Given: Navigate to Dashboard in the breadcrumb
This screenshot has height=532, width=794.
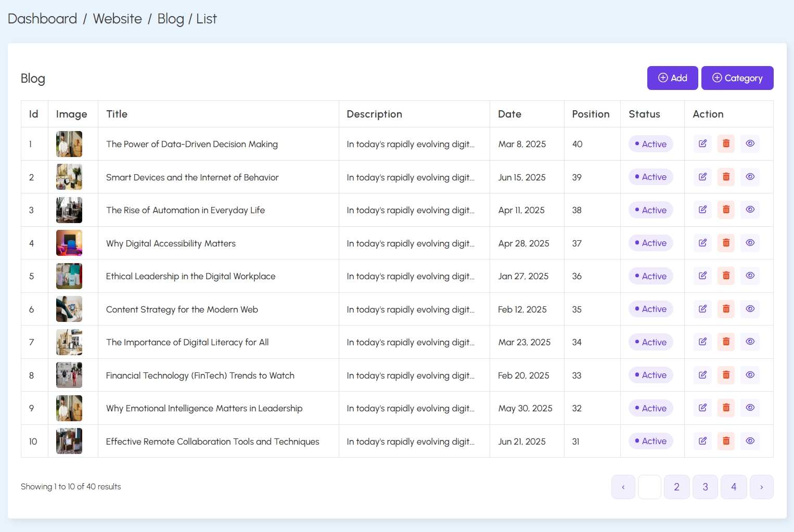Looking at the screenshot, I should (x=43, y=19).
